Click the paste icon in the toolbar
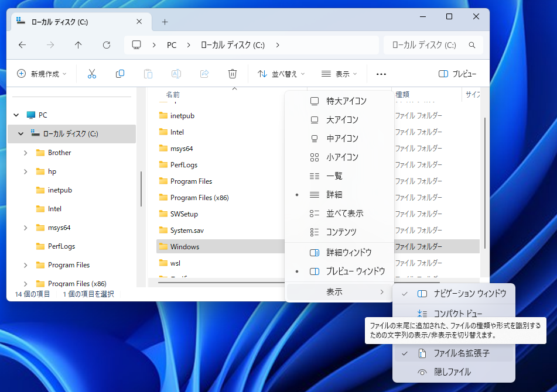The image size is (557, 392). tap(148, 74)
